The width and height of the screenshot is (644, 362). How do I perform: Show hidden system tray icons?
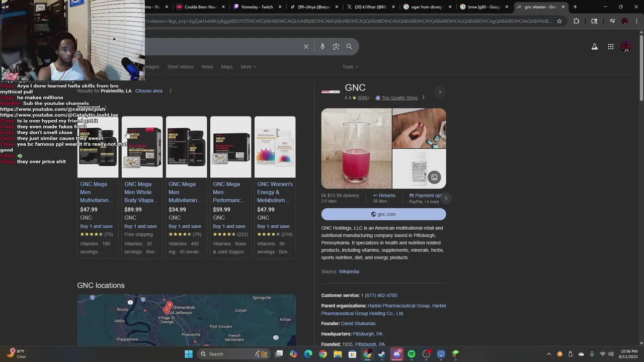(549, 354)
